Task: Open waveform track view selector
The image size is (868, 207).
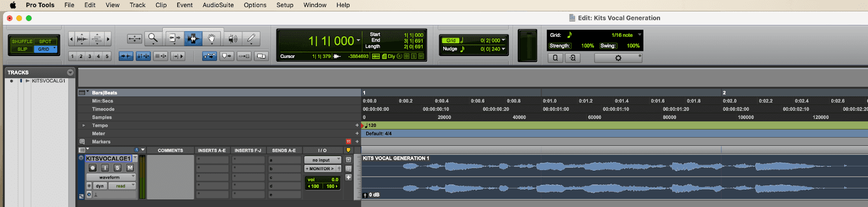Action: 111,177
